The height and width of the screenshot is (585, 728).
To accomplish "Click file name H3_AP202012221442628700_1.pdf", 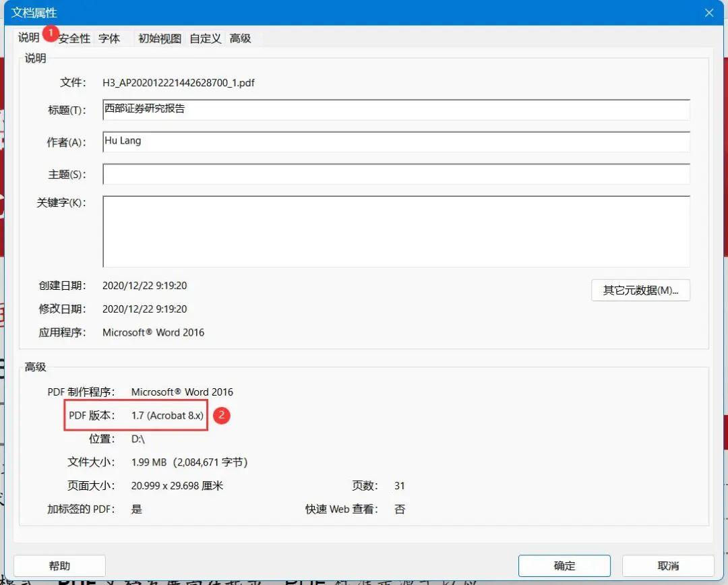I will click(178, 83).
